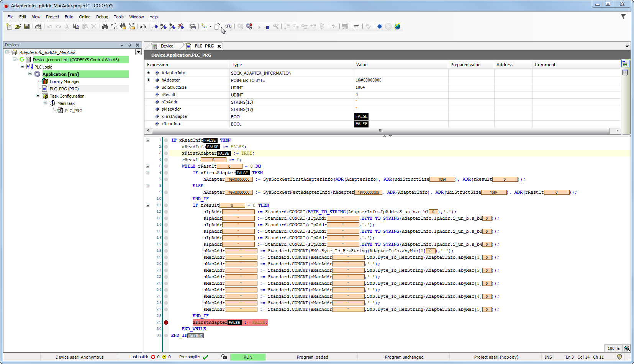Expand the AdapterInfo variable row
The image size is (634, 364).
[x=148, y=73]
